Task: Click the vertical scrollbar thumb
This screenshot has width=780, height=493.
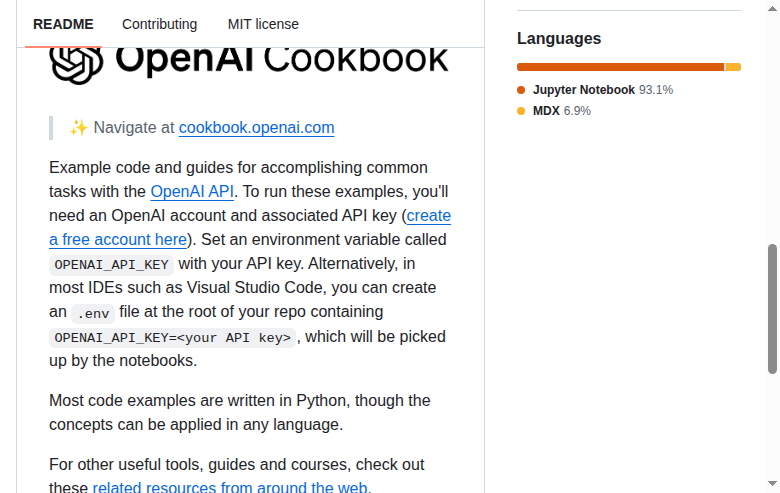Action: coord(772,308)
